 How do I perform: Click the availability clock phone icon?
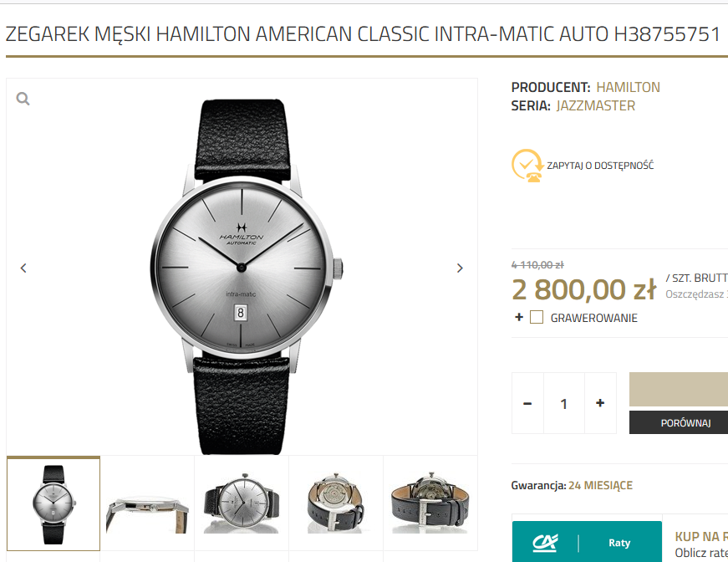(527, 166)
